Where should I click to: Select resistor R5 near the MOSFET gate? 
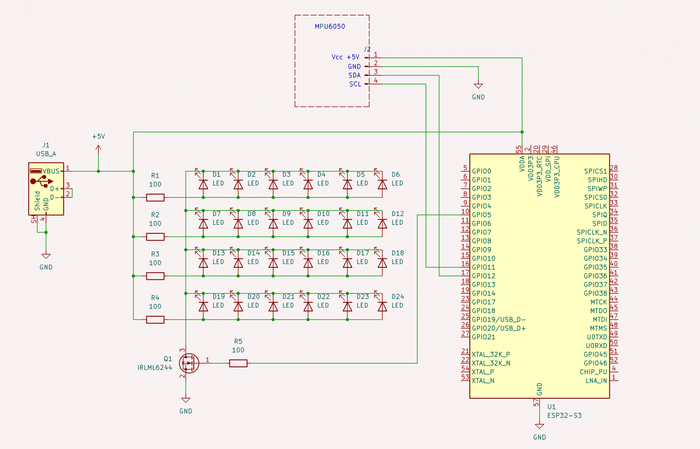click(x=238, y=363)
